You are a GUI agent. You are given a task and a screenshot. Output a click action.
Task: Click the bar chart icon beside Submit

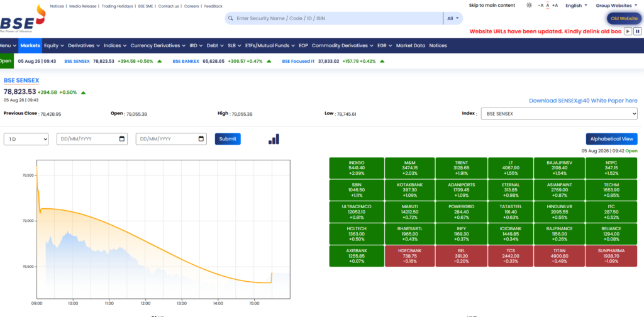(x=274, y=139)
